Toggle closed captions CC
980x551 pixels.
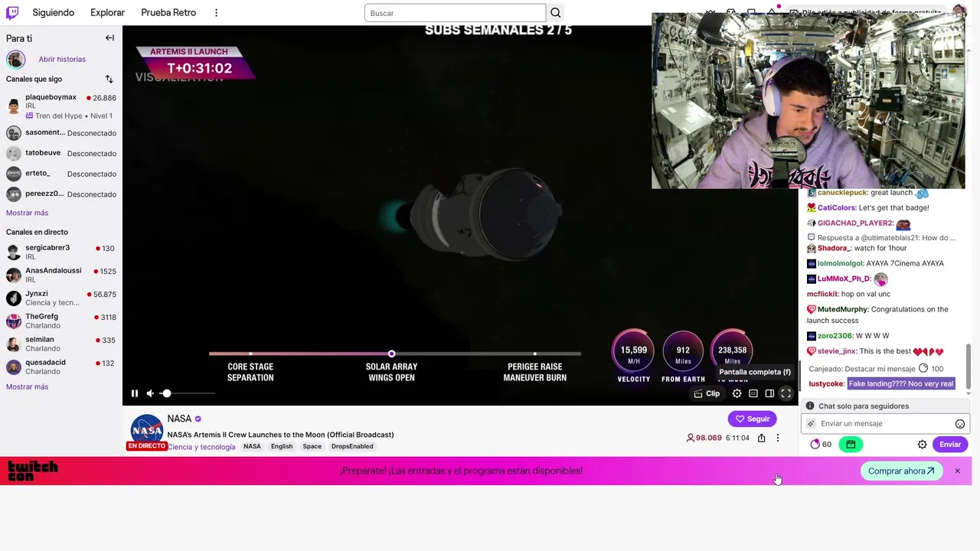(x=753, y=393)
